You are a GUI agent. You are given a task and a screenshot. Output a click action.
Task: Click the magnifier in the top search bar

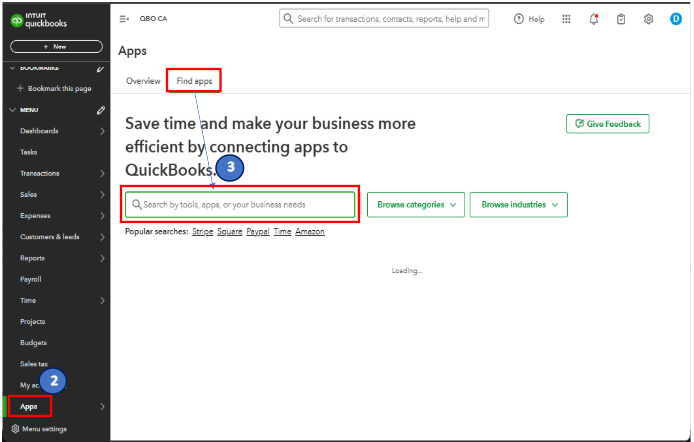pyautogui.click(x=288, y=19)
